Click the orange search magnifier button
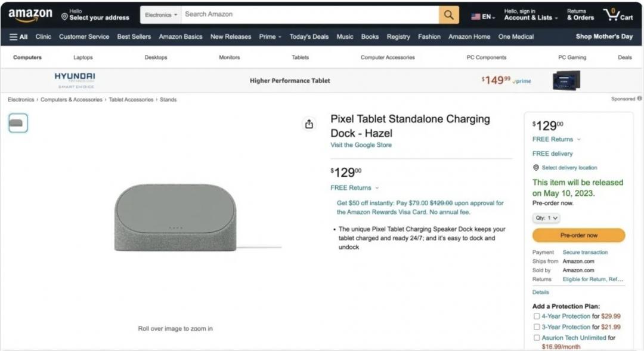The width and height of the screenshot is (644, 351). [449, 15]
